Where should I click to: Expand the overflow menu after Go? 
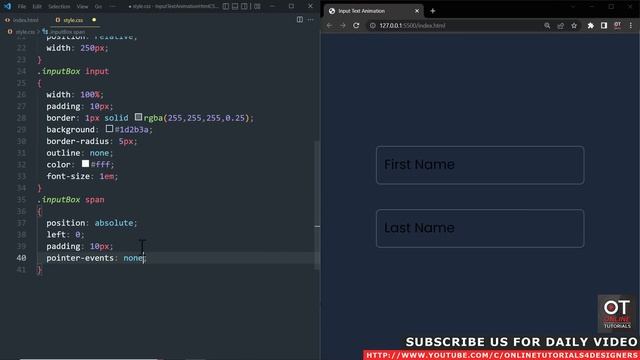113,7
